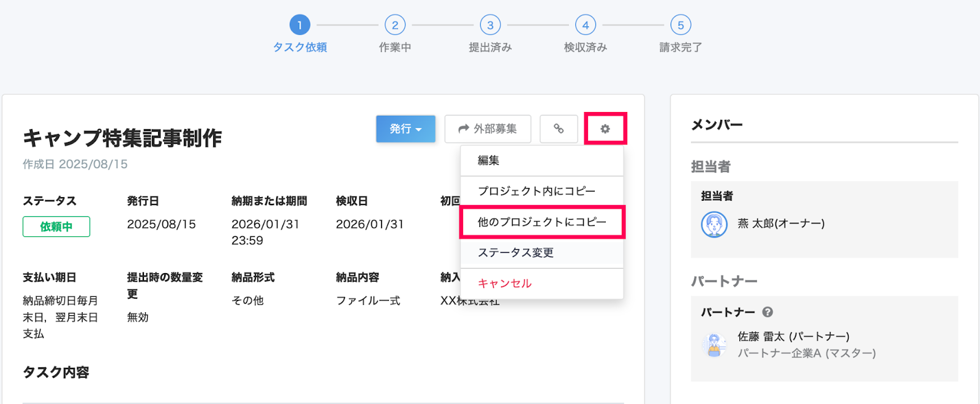
Task: Click the title キャンプ特集記事制作
Action: [123, 138]
